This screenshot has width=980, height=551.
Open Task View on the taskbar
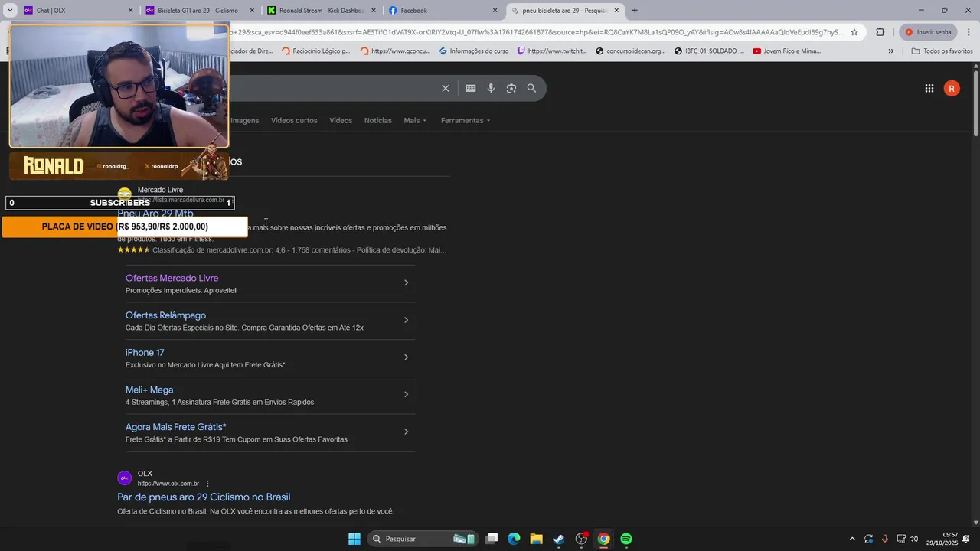click(492, 539)
